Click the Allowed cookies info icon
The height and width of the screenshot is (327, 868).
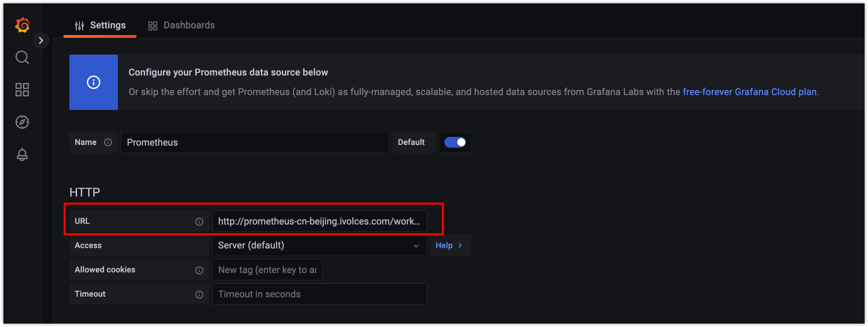(199, 270)
